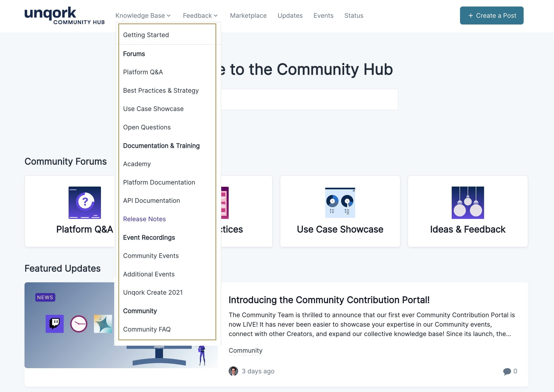Open Academy from the dropdown
The image size is (554, 392).
137,164
